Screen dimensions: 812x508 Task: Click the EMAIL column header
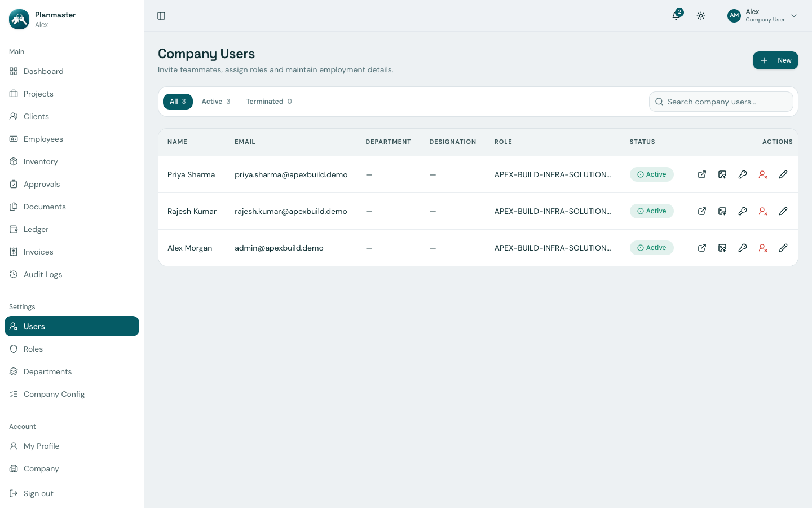click(x=245, y=142)
